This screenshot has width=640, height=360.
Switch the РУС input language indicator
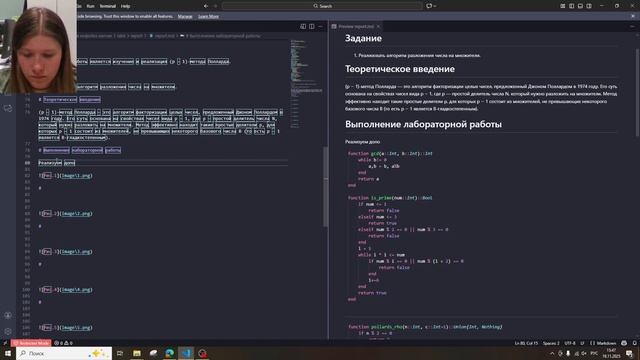594,353
